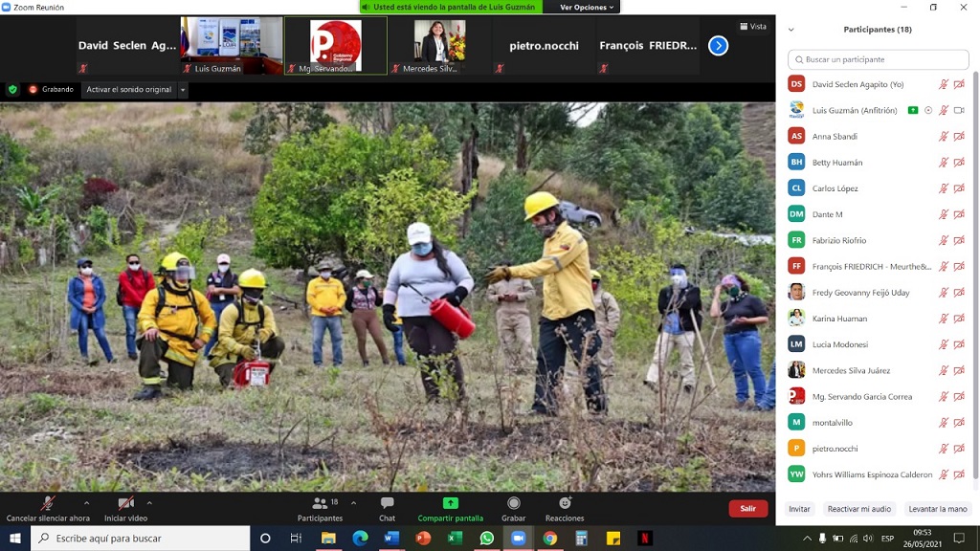Open the Vista view menu
The image size is (980, 551).
753,26
